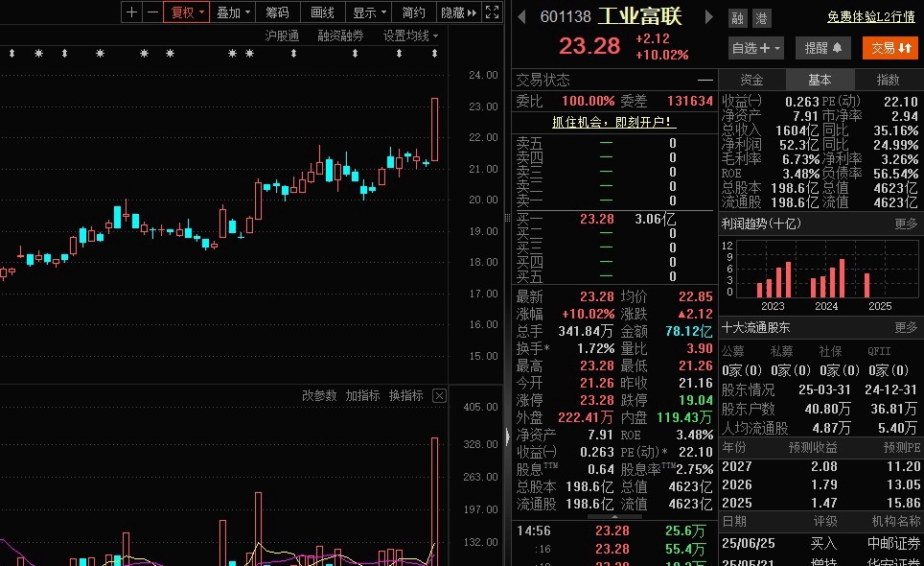924x566 pixels.
Task: Open 免费体验L2行情 link
Action: pos(871,16)
